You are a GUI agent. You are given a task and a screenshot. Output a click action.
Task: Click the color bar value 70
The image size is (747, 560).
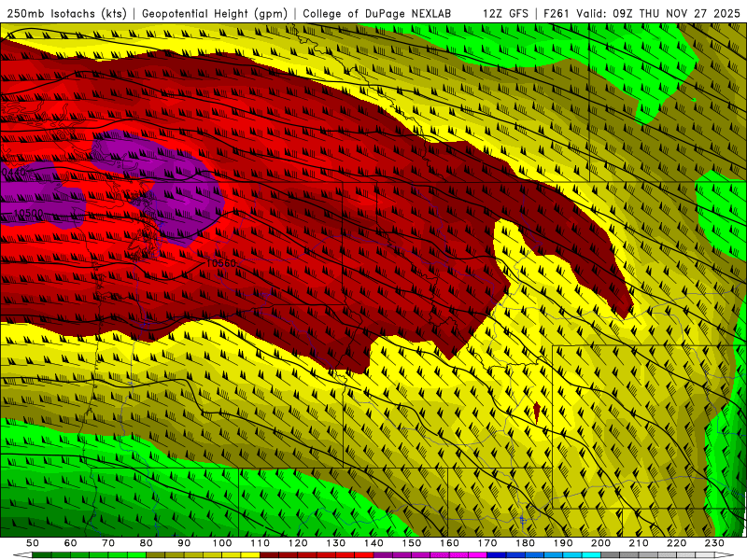(108, 543)
